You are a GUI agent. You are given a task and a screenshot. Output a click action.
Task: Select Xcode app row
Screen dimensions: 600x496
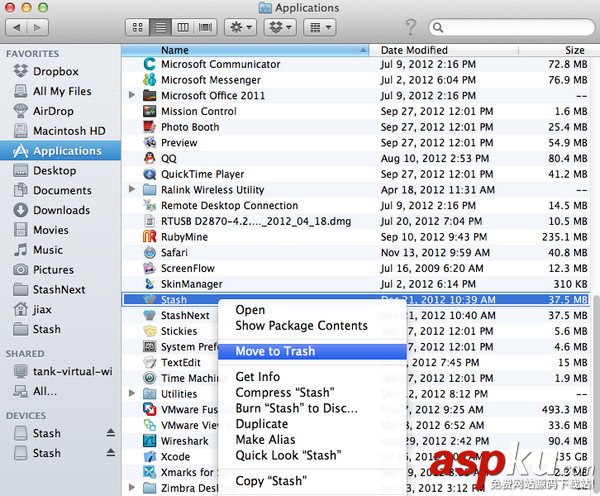[355, 457]
